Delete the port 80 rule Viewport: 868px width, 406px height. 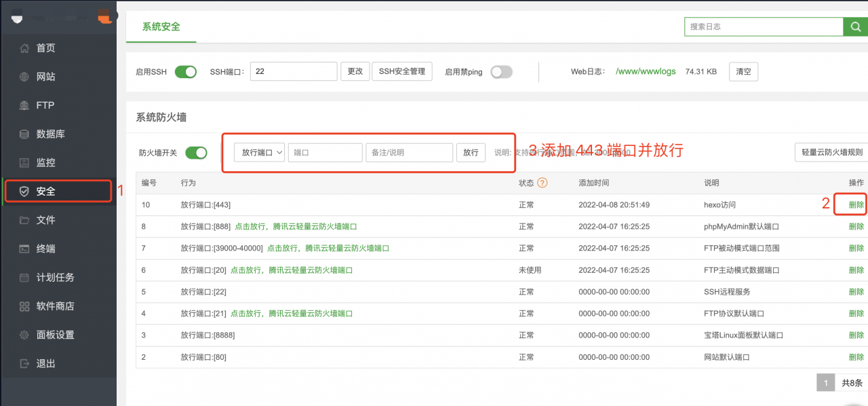[856, 356]
